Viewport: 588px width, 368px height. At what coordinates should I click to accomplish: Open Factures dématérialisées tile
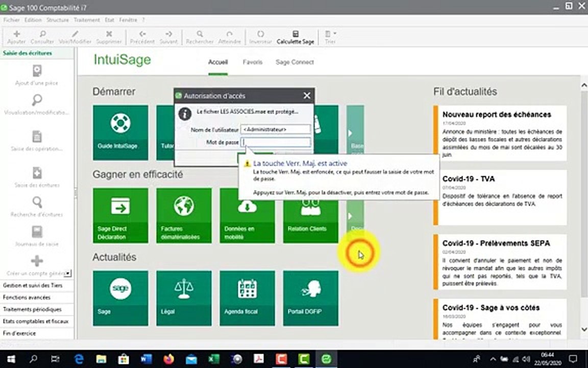tap(184, 216)
